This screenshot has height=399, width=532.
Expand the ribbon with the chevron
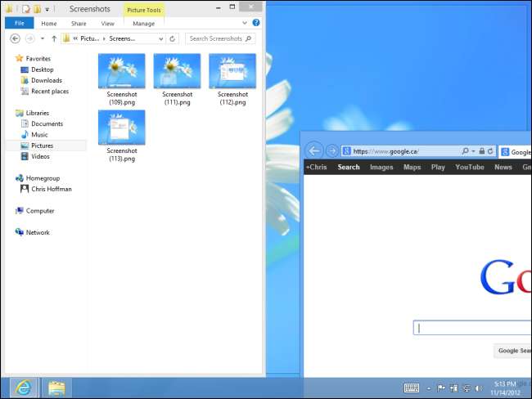245,23
